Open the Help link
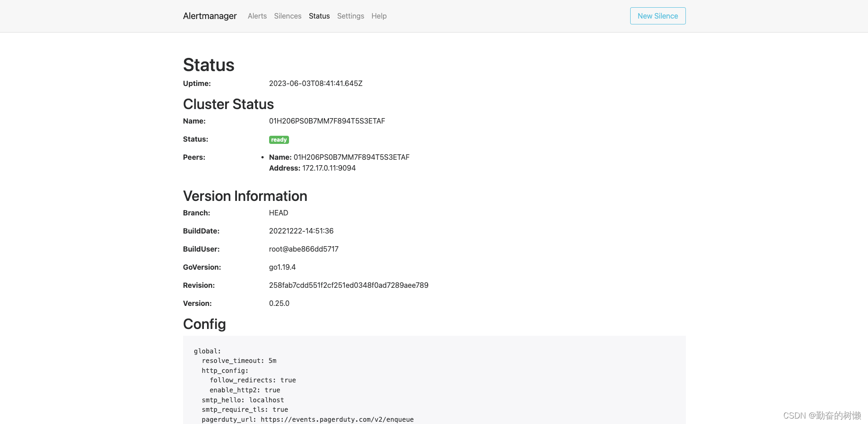The height and width of the screenshot is (424, 868). point(379,16)
